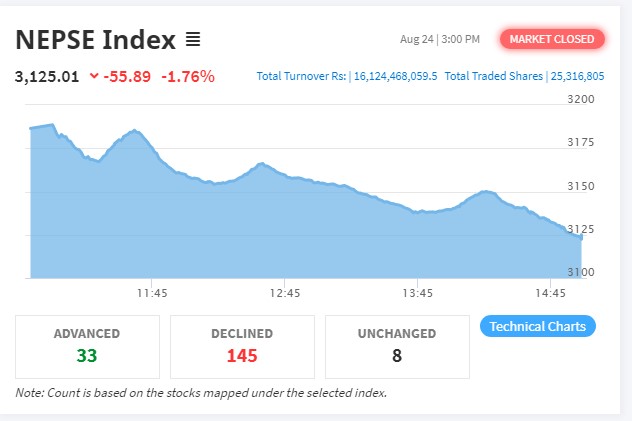
Task: Open the ADVANCED 33 stocks card
Action: coord(87,346)
